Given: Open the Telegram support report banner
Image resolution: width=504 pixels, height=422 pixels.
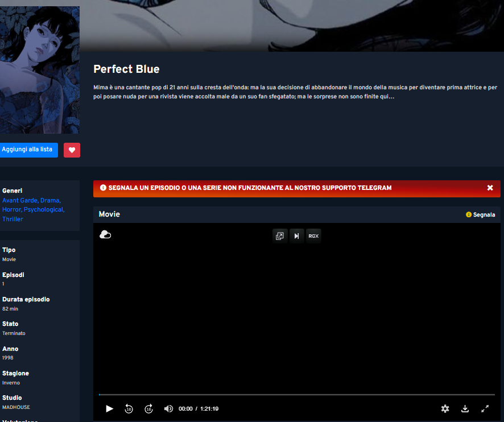Looking at the screenshot, I should (x=250, y=188).
